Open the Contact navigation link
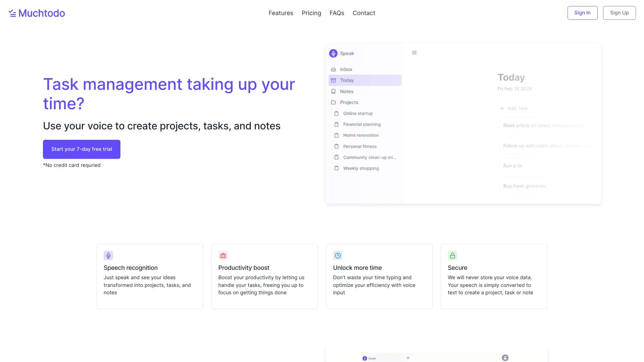The image size is (644, 362). [364, 13]
